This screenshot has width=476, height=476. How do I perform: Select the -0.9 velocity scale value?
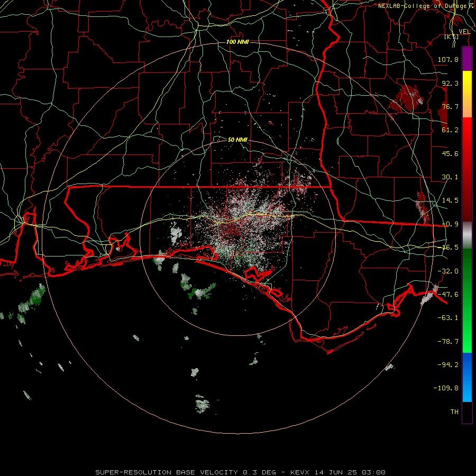[x=450, y=224]
